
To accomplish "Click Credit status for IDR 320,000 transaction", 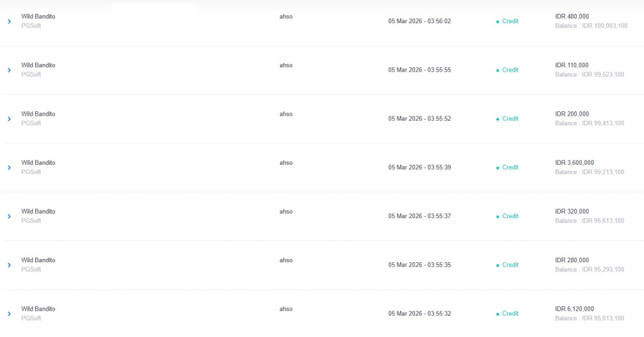I will (510, 216).
